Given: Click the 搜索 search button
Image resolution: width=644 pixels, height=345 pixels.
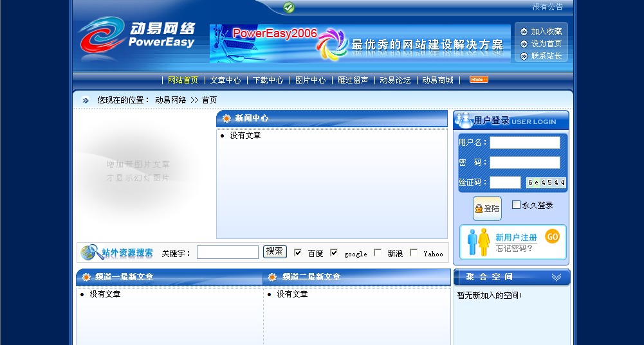Looking at the screenshot, I should [275, 251].
